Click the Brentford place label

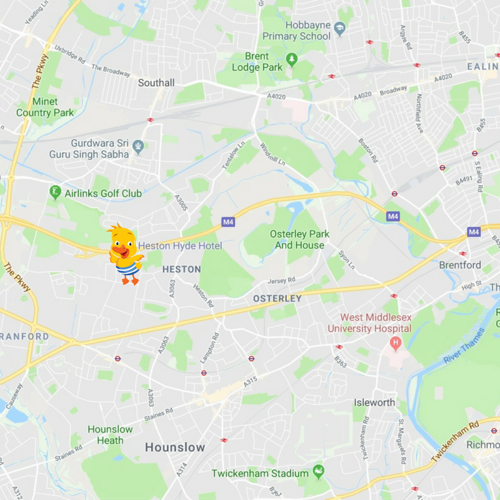460,265
